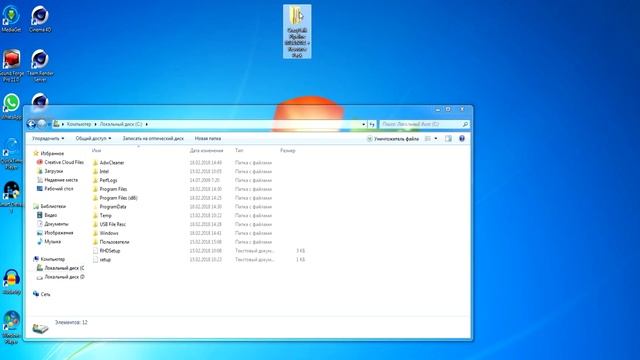
Task: Sort by the Размер column header
Action: coord(288,151)
